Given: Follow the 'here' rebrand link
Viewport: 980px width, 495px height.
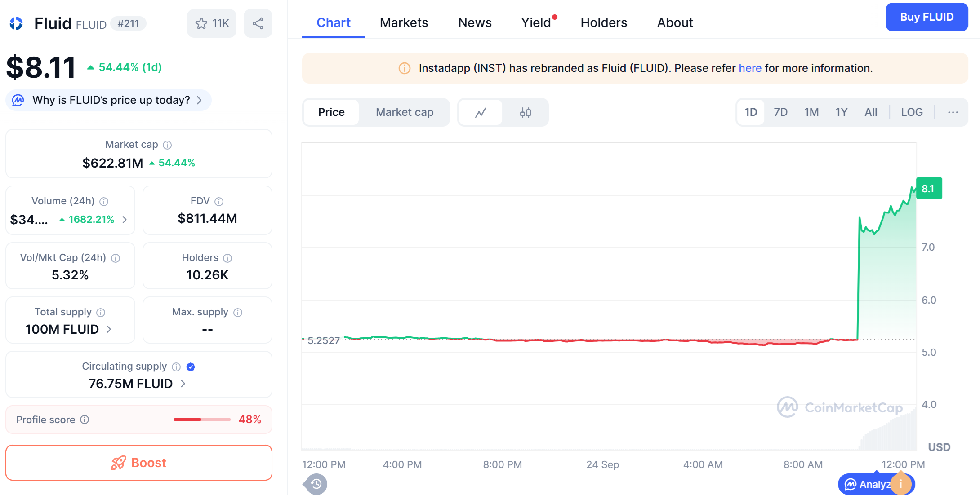Looking at the screenshot, I should 750,68.
